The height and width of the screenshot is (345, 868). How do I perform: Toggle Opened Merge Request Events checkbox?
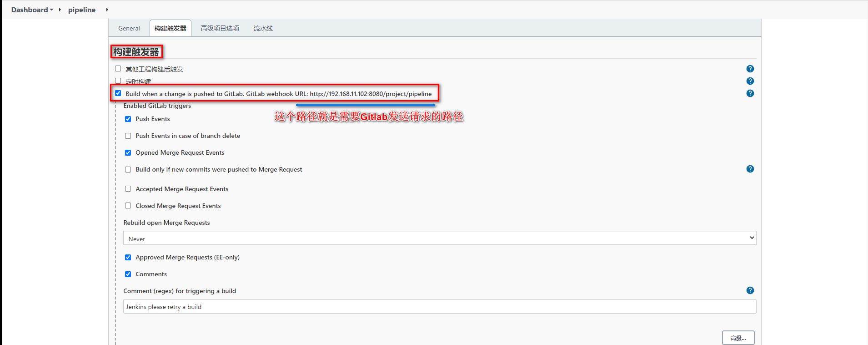[x=128, y=153]
